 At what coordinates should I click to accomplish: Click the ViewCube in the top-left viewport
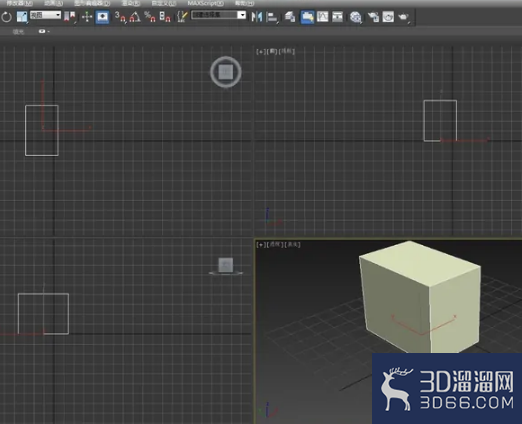226,72
